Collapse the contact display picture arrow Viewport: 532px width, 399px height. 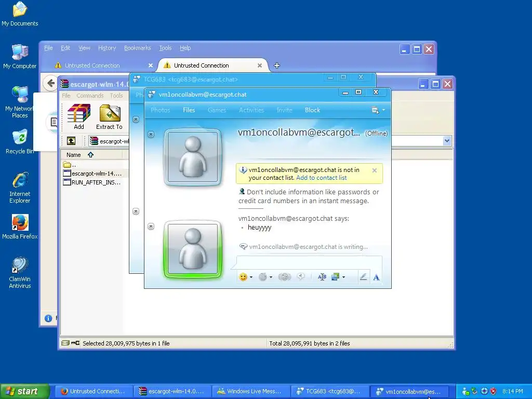tap(151, 135)
